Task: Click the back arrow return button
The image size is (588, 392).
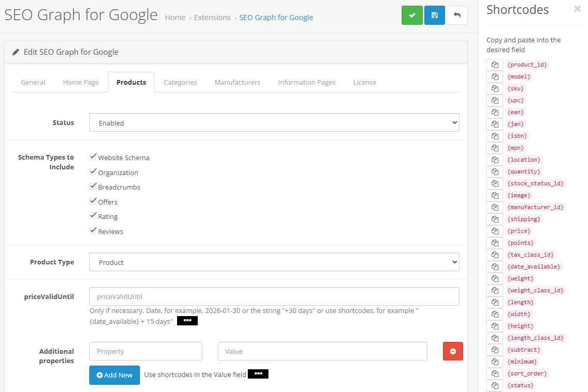Action: pos(457,15)
